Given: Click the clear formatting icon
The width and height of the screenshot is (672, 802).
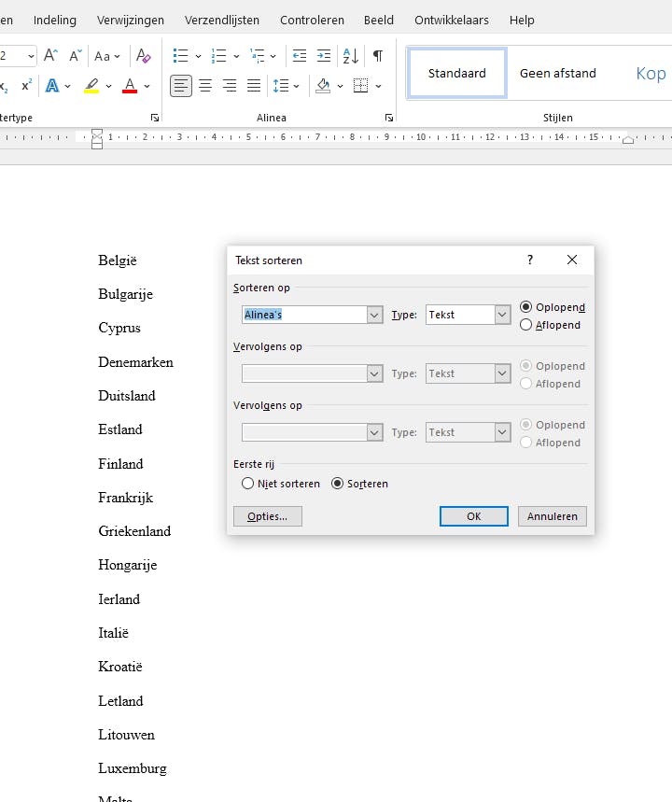Looking at the screenshot, I should (x=143, y=56).
